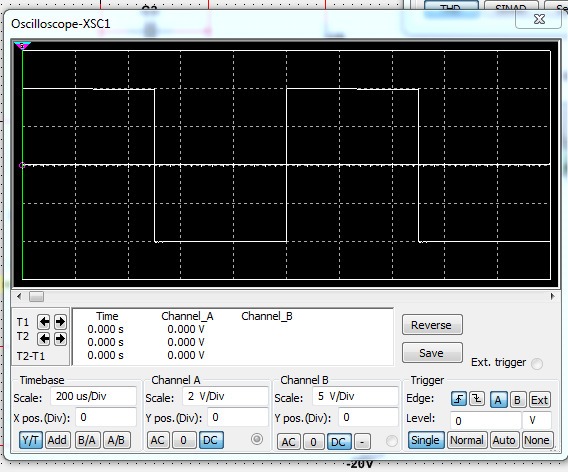Select A/B display mode
The image size is (568, 472).
pos(116,440)
